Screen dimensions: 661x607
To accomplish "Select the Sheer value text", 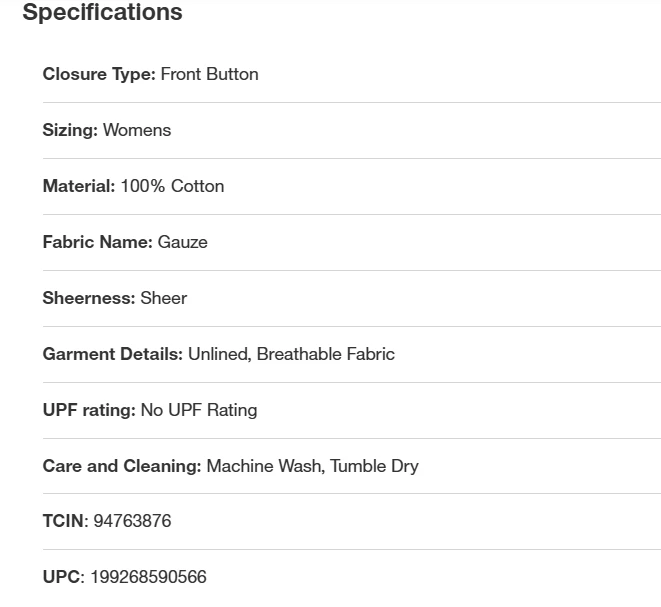I will [164, 298].
